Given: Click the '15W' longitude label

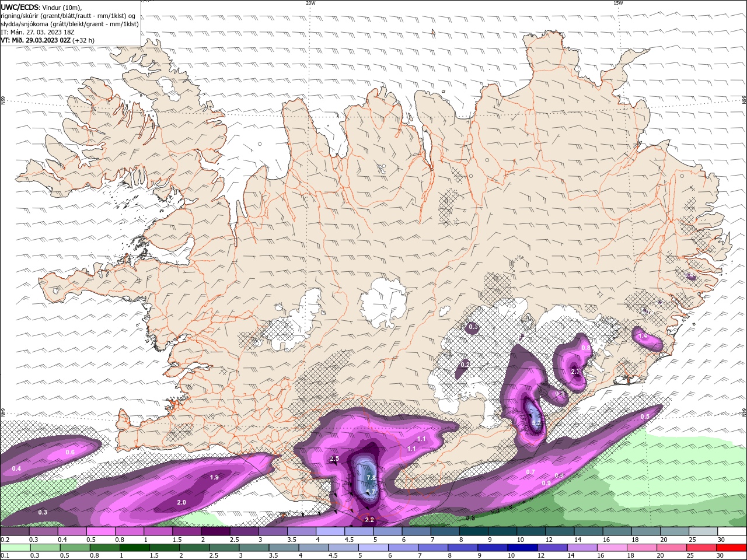Looking at the screenshot, I should (618, 3).
